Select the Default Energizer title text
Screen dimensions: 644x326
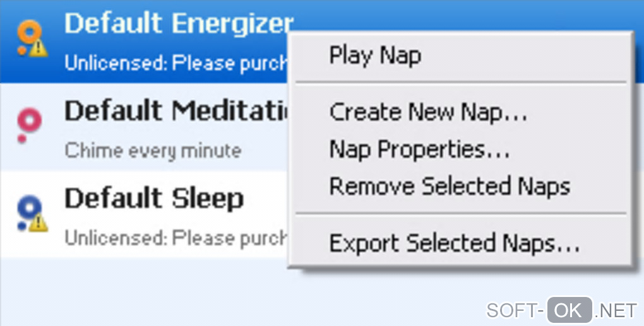tap(178, 25)
